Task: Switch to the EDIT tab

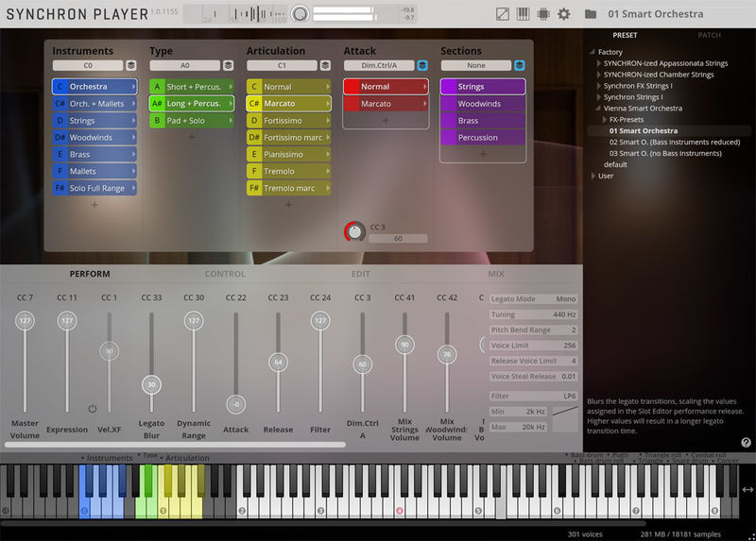Action: (x=361, y=274)
